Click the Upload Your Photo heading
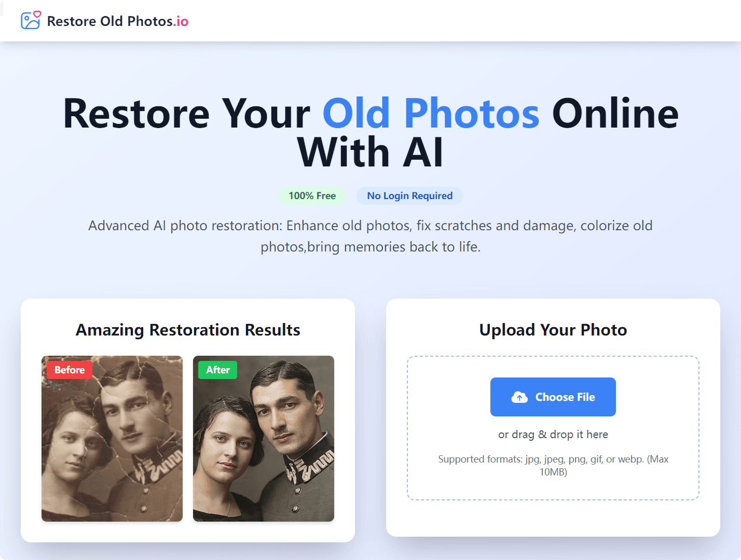 click(x=553, y=330)
